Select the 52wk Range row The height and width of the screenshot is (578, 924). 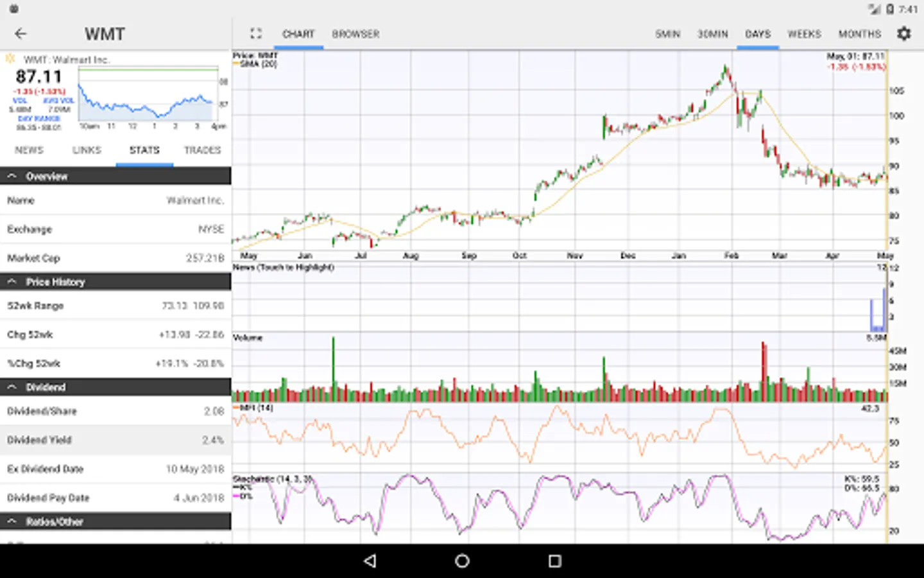pyautogui.click(x=116, y=306)
